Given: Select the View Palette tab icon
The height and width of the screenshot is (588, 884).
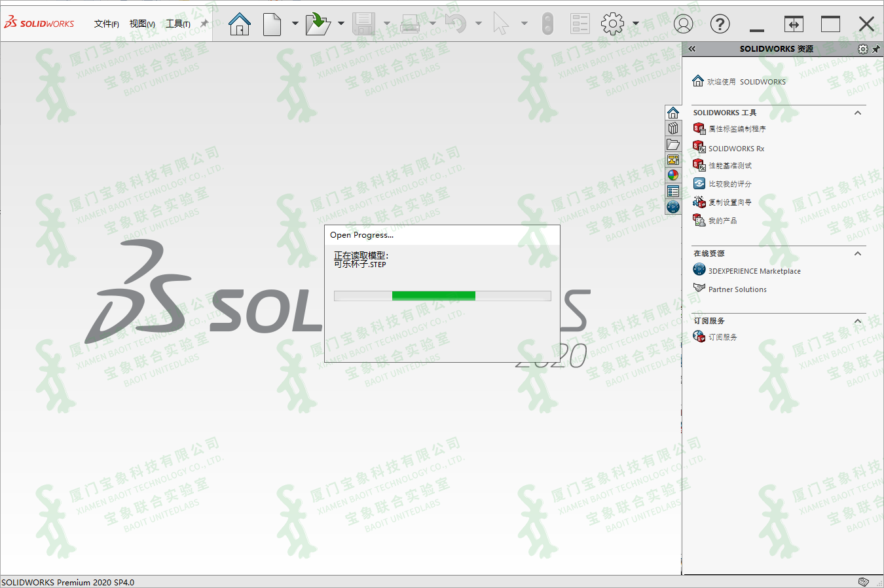Looking at the screenshot, I should click(673, 160).
